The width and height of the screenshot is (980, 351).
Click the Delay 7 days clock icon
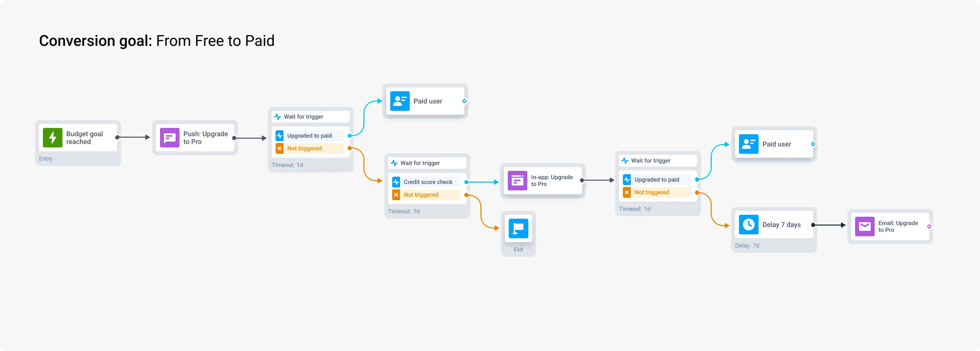pyautogui.click(x=748, y=225)
